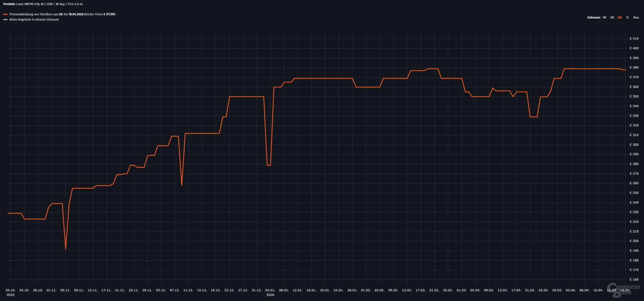This screenshot has height=301, width=644.
Task: Click the 09.03. date axis label
Action: [489, 290]
